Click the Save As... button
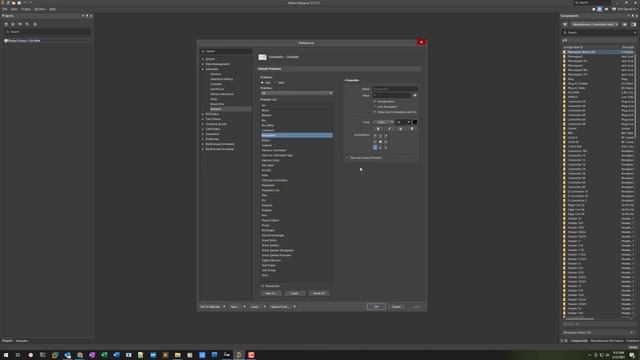 271,293
